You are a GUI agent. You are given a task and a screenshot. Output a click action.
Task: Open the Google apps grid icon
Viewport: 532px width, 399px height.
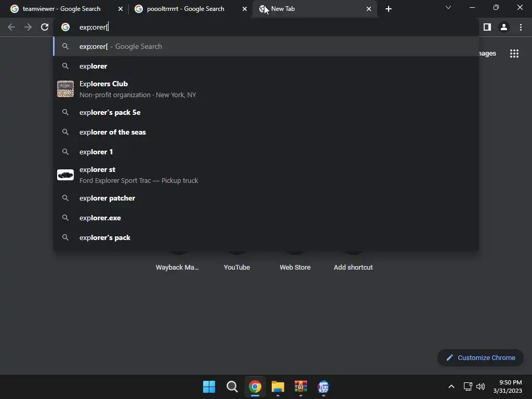[514, 54]
